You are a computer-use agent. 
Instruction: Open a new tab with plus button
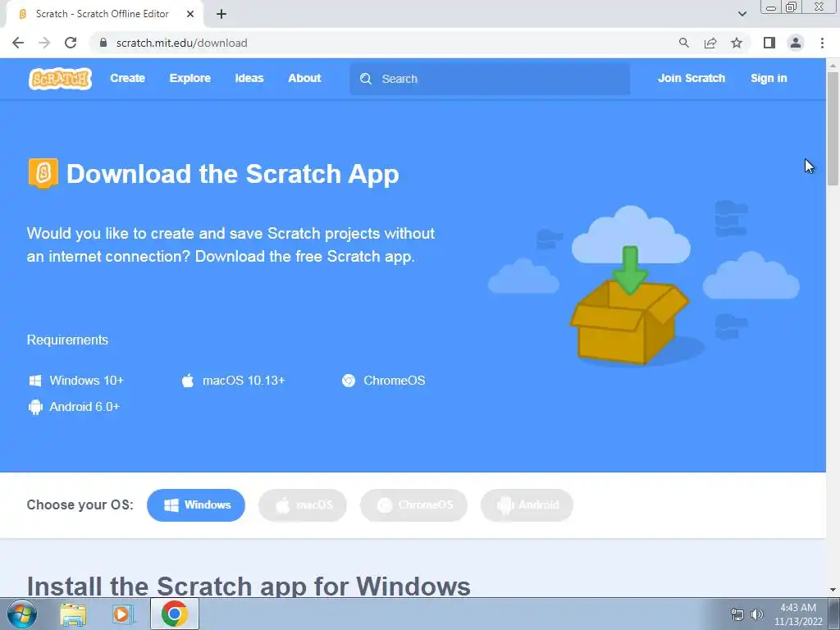(x=221, y=14)
